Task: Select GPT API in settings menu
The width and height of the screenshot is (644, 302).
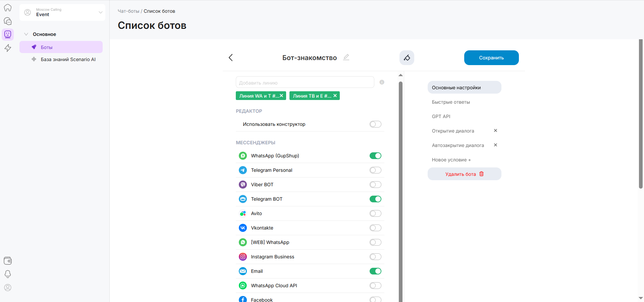Action: coord(441,116)
